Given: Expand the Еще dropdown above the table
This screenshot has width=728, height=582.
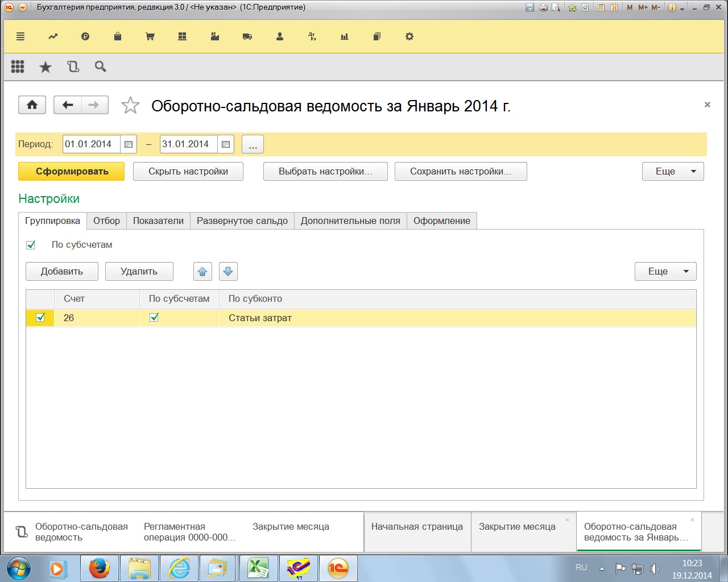Looking at the screenshot, I should pyautogui.click(x=665, y=272).
